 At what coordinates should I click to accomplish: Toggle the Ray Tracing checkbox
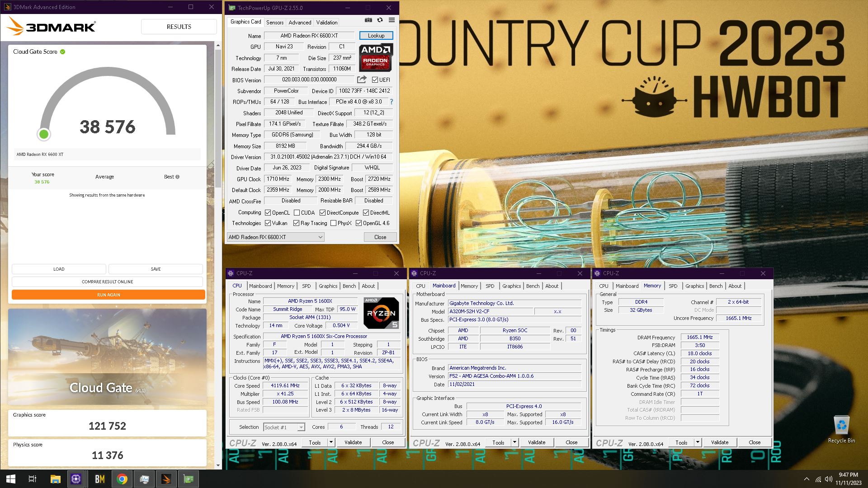pyautogui.click(x=296, y=223)
